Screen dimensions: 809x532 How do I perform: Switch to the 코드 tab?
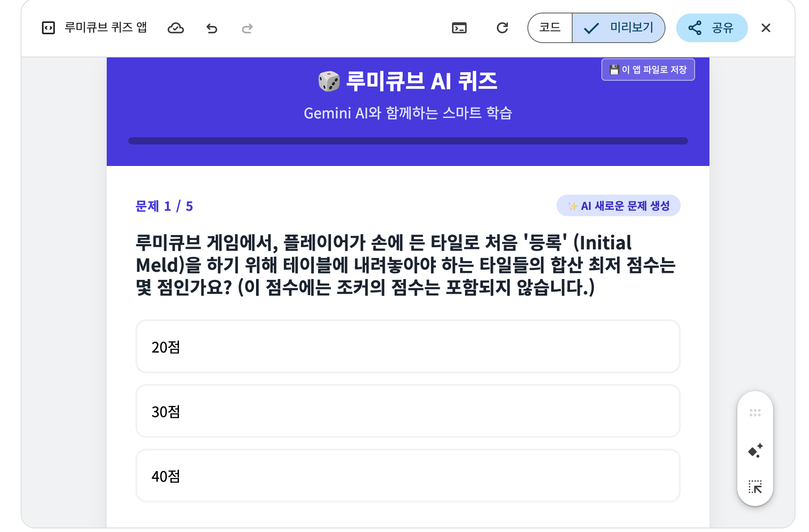[550, 28]
